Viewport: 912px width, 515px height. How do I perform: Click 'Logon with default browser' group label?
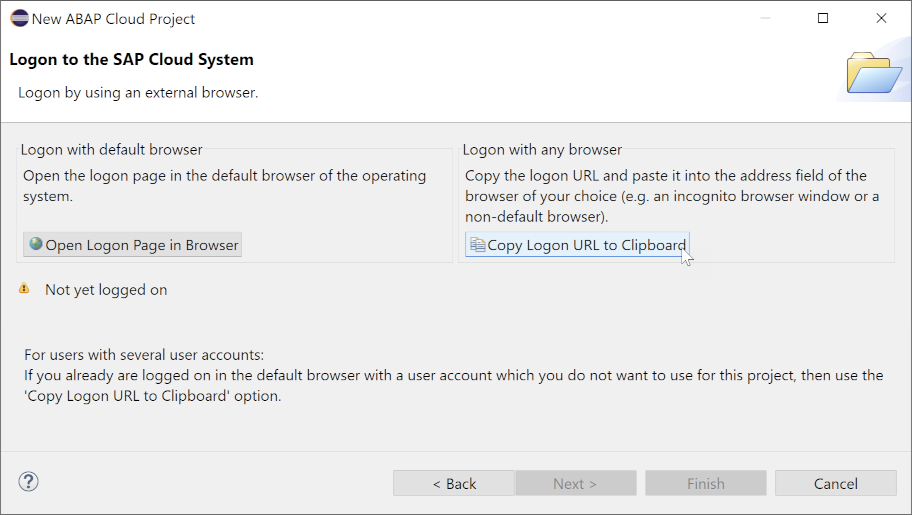click(112, 150)
